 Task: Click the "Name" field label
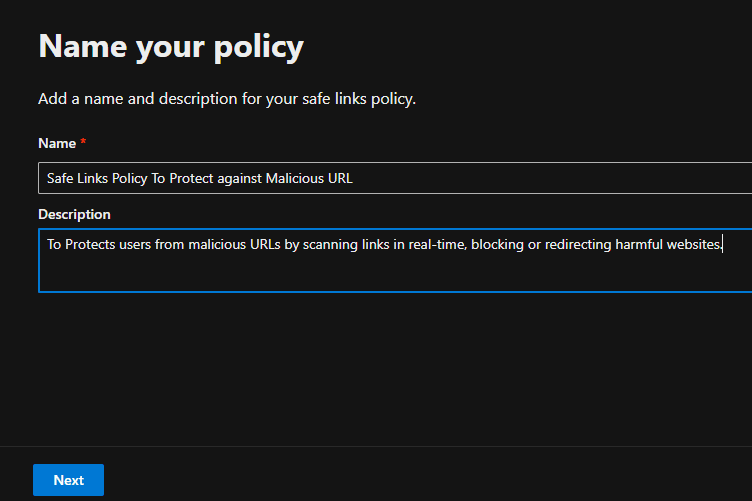[x=57, y=144]
